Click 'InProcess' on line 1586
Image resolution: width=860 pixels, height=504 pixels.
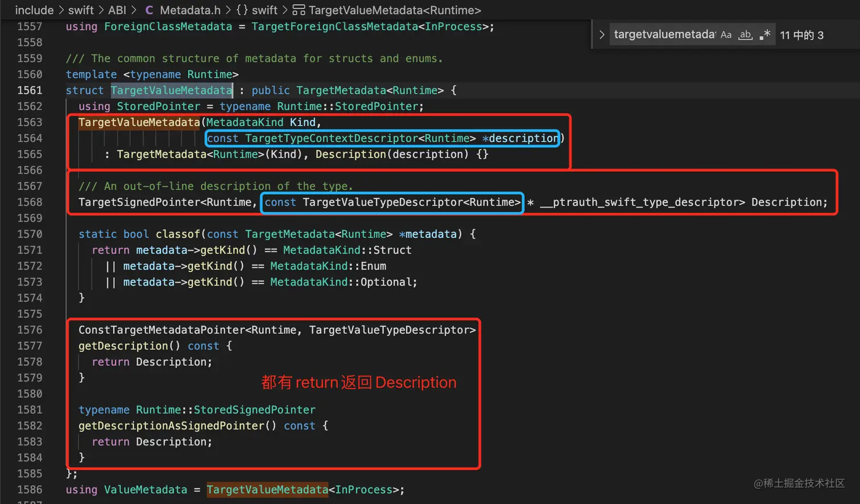point(363,490)
